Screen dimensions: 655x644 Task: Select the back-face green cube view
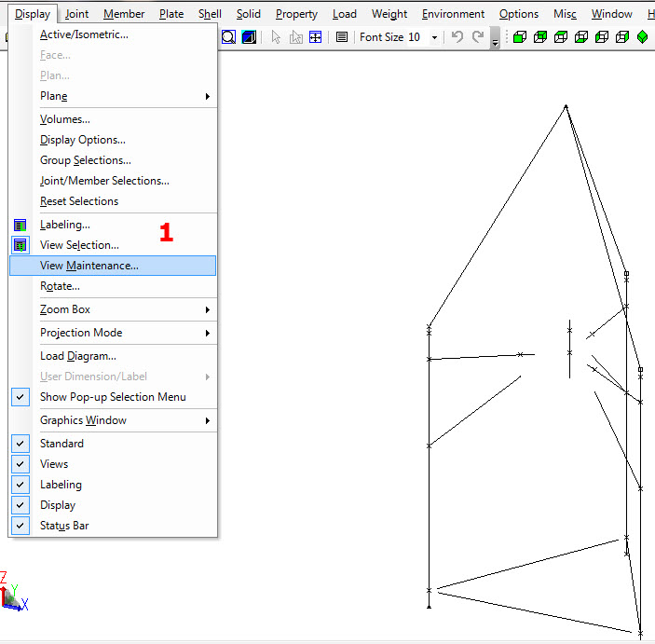[x=540, y=37]
